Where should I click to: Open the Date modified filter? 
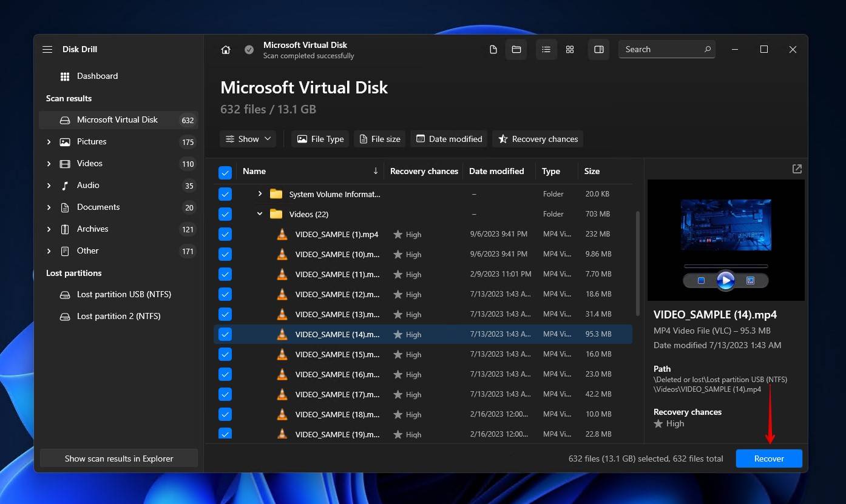point(449,139)
